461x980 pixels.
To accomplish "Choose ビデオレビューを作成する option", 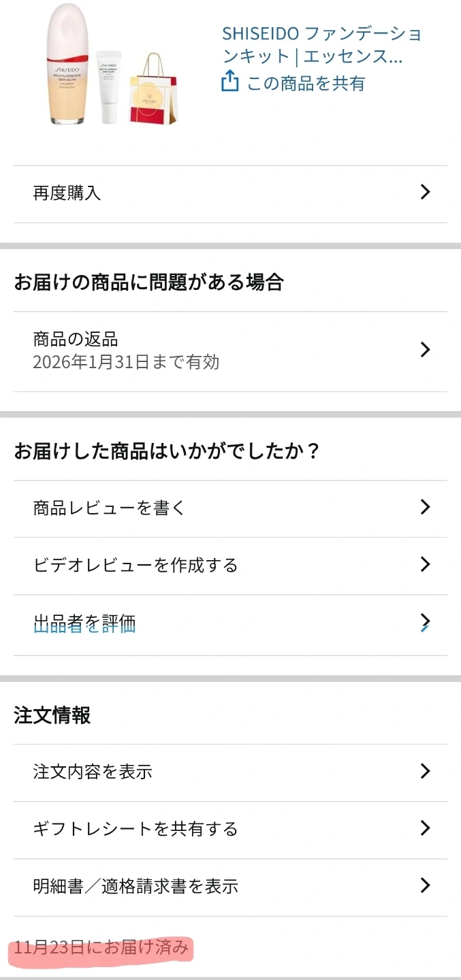I will 135,565.
